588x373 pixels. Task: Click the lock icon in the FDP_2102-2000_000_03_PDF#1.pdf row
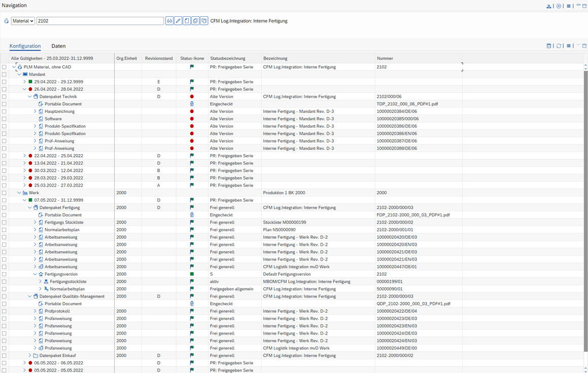[x=192, y=215]
